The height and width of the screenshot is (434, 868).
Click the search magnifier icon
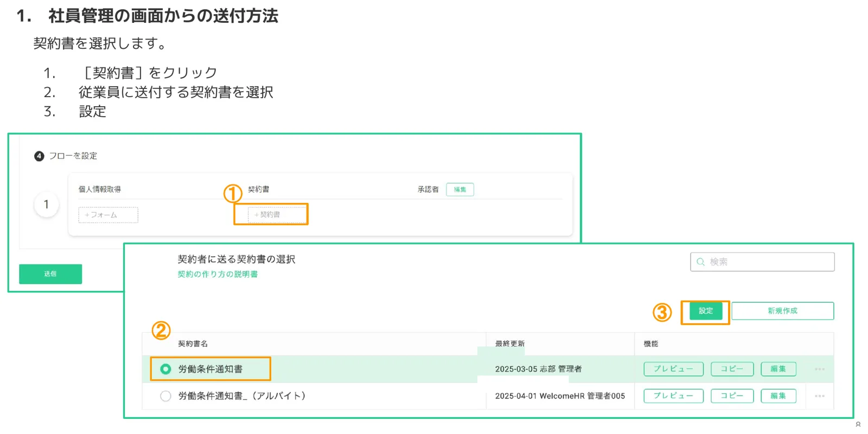click(700, 262)
